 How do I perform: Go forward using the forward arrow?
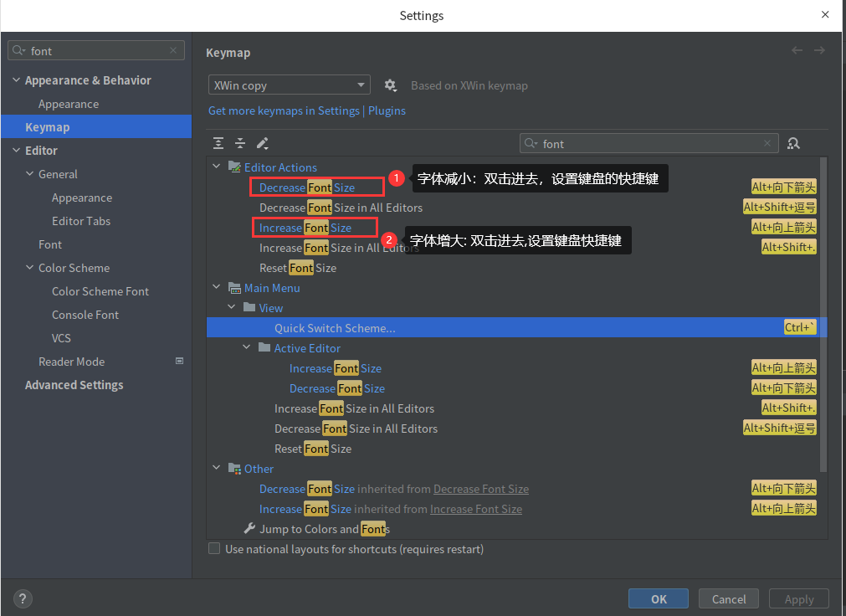click(x=819, y=50)
